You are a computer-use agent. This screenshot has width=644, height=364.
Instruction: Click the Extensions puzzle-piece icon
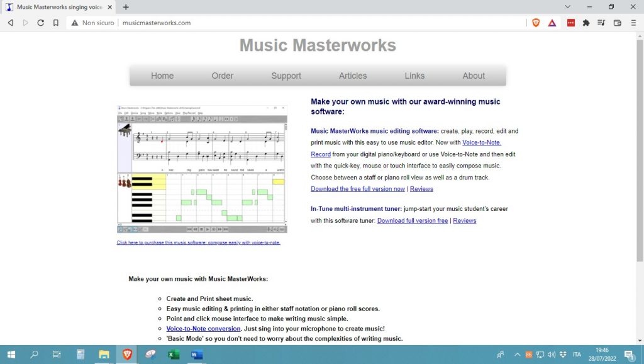click(x=586, y=23)
